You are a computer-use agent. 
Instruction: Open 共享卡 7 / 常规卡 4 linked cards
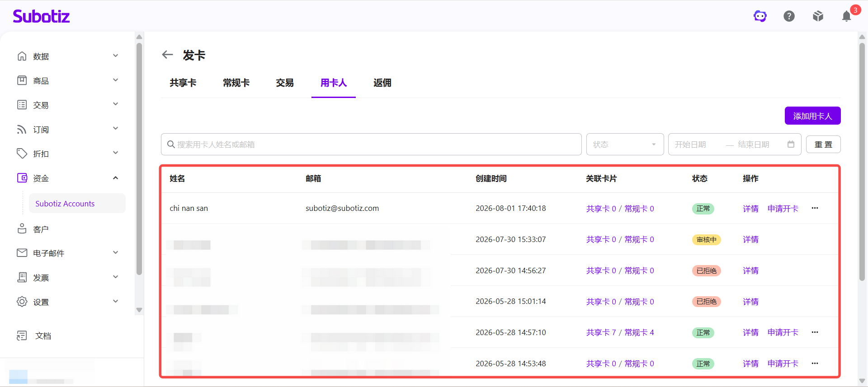coord(620,332)
